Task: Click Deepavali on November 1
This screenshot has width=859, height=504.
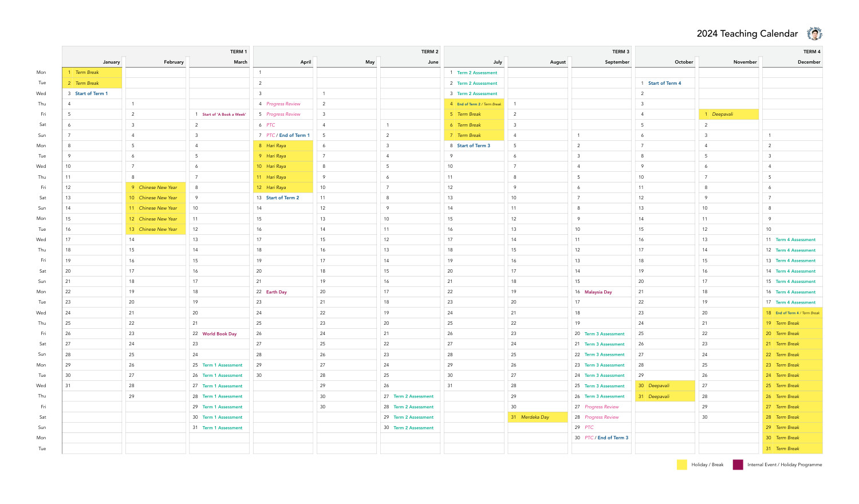Action: coord(728,114)
